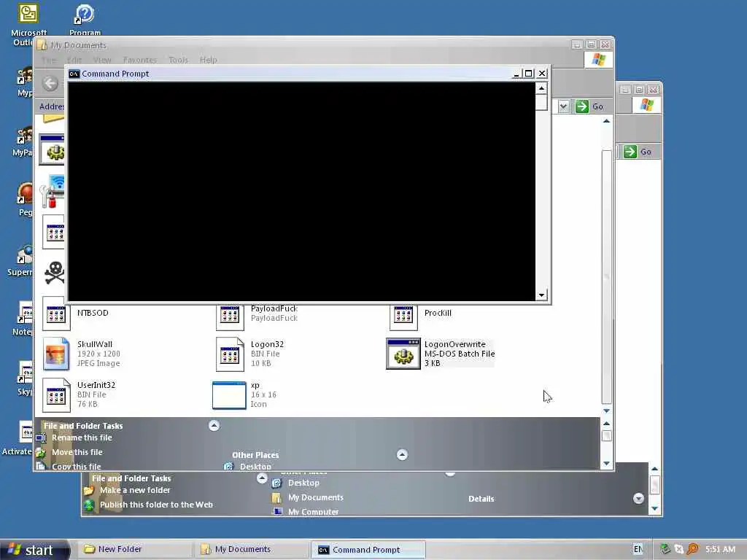
Task: Click the Command Prompt taskbar button
Action: 368,550
